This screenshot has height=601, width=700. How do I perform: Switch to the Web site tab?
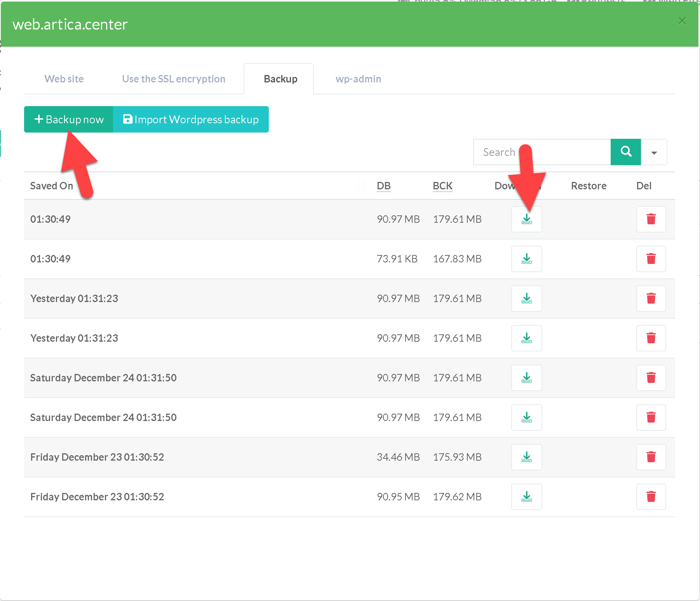[x=64, y=79]
